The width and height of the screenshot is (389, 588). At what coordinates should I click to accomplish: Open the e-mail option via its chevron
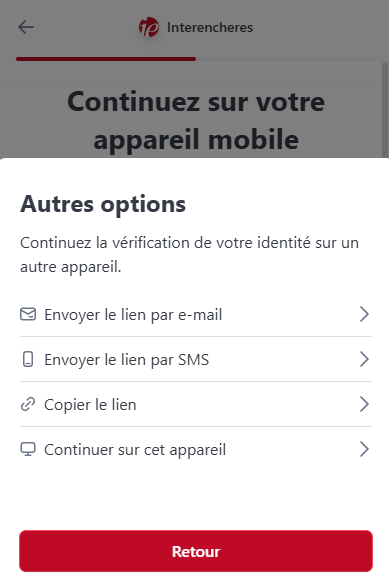[x=364, y=314]
